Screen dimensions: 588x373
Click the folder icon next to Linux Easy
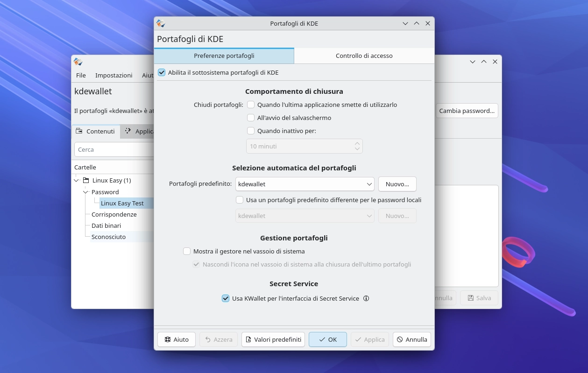click(x=86, y=181)
